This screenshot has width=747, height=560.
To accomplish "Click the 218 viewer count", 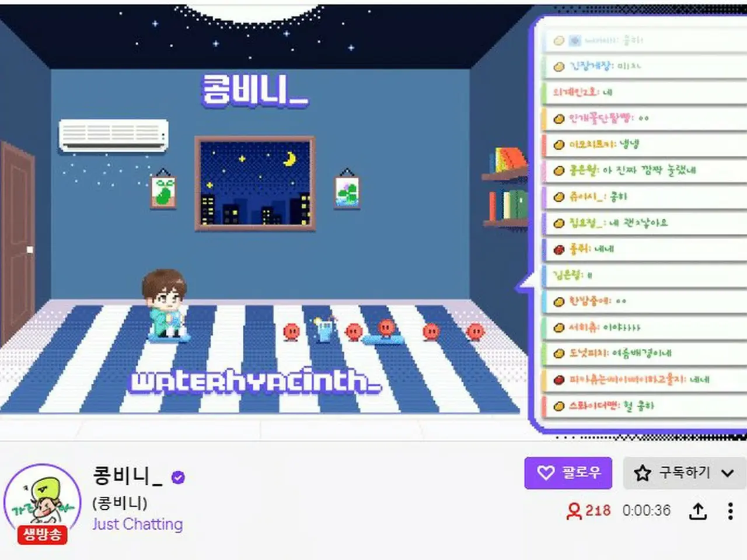I will (598, 511).
